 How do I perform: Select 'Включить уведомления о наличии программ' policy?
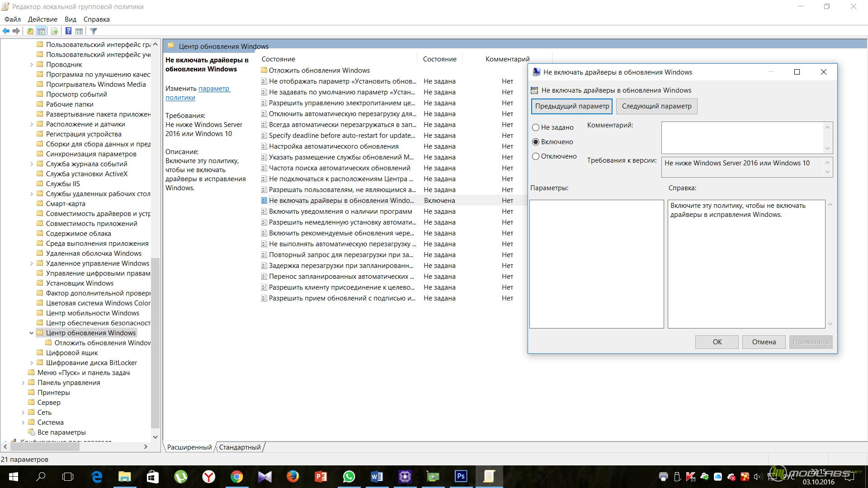340,211
